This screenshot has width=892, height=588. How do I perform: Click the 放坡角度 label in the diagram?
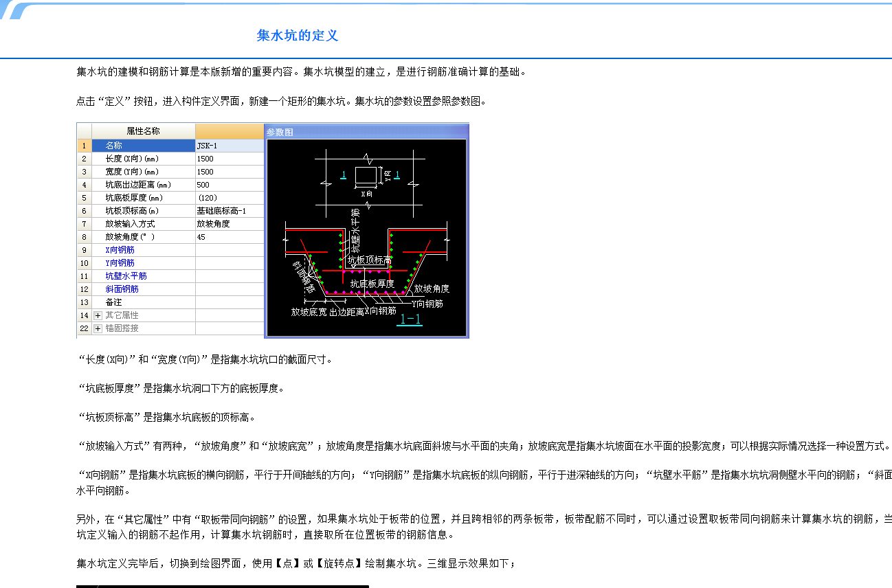pos(432,289)
